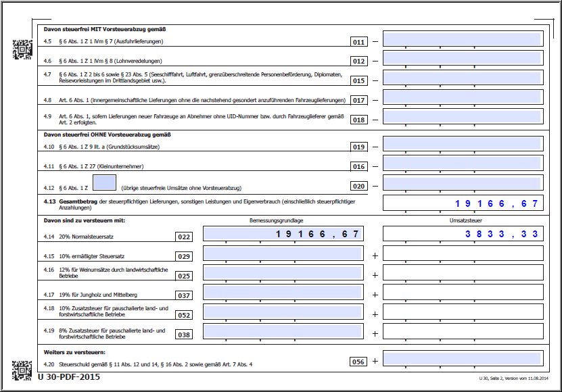Viewport: 562px width, 392px height.
Task: Click Umsatzsteuer field for 10% ermäßigter Steuersatz
Action: (463, 253)
